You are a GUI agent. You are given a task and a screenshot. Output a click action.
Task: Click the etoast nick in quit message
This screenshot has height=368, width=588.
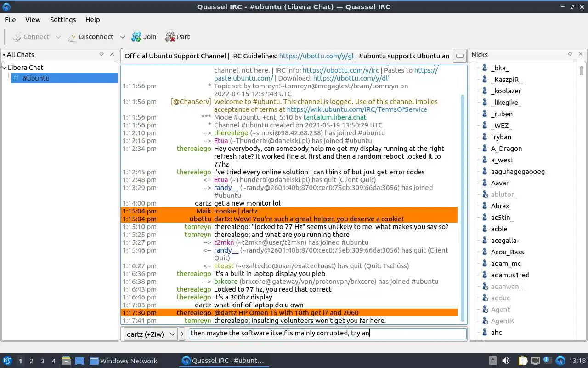pos(224,266)
